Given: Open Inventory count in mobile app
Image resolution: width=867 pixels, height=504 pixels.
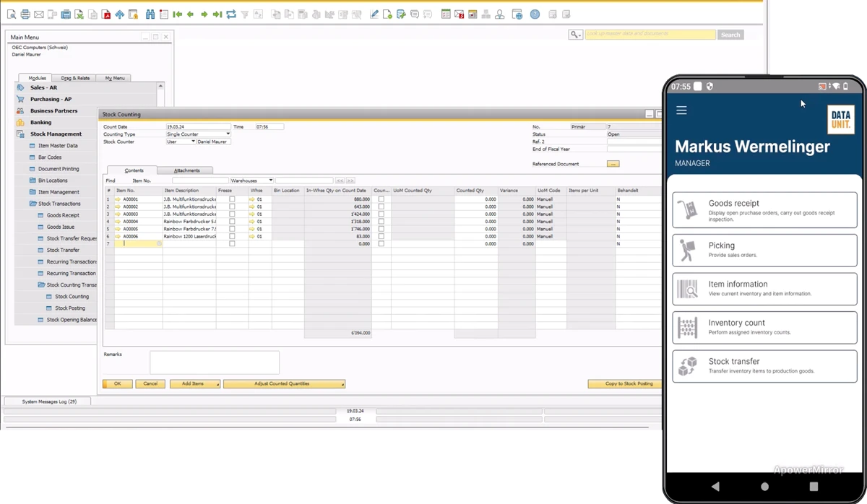Looking at the screenshot, I should click(x=764, y=327).
